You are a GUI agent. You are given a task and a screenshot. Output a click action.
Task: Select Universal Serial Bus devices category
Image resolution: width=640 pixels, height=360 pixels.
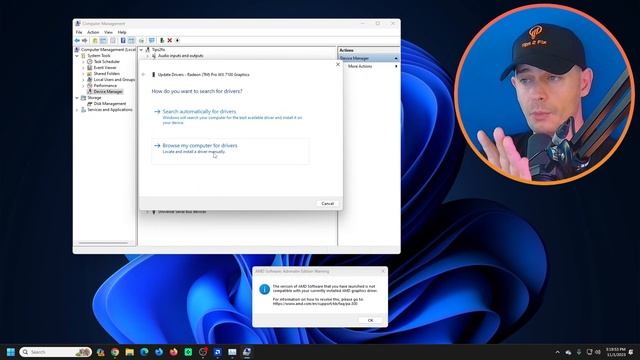tap(182, 212)
